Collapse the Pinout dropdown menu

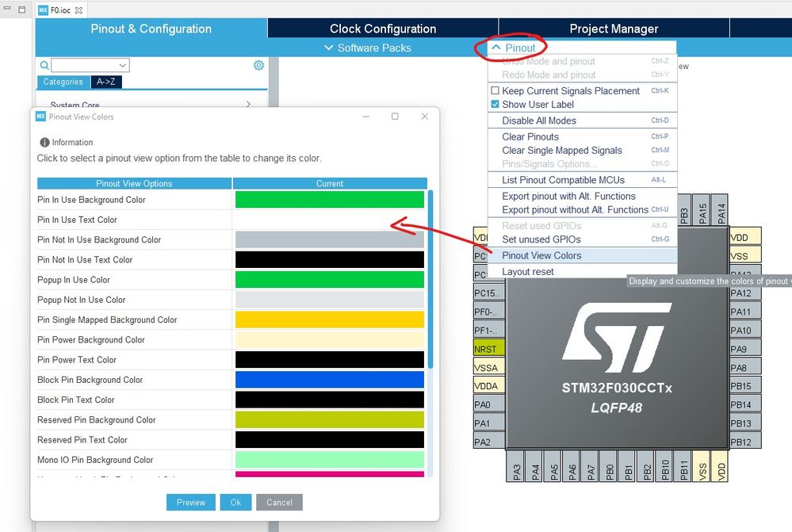click(514, 48)
